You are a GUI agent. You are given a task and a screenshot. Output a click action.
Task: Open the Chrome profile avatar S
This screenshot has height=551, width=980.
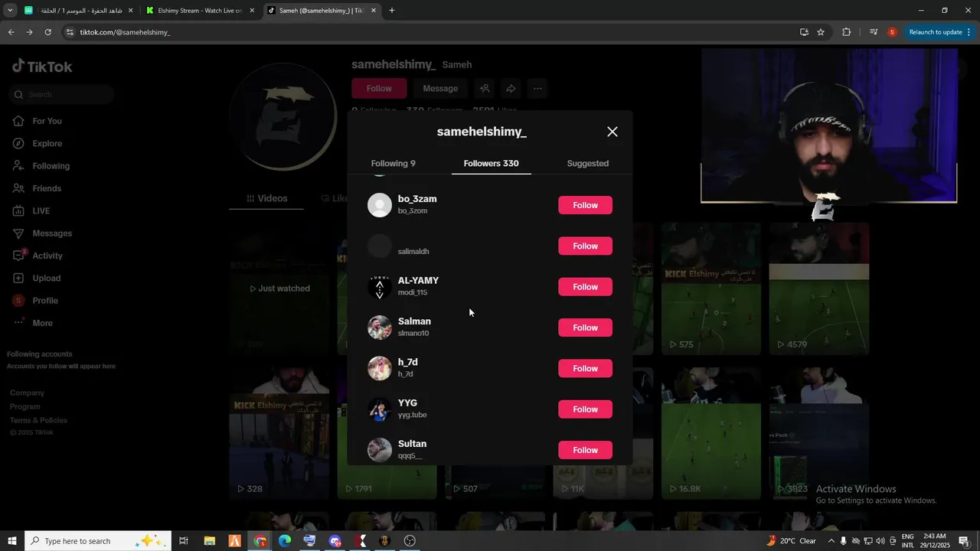pyautogui.click(x=892, y=32)
